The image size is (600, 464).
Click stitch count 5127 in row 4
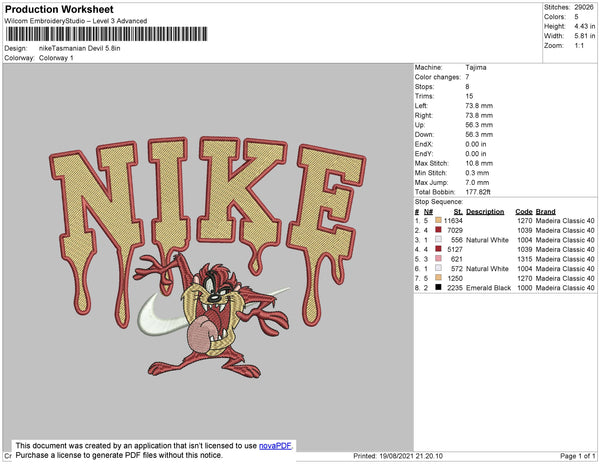click(x=455, y=249)
